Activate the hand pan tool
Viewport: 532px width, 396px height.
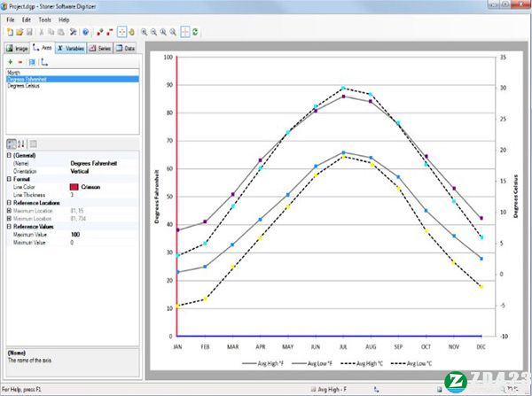(131, 32)
